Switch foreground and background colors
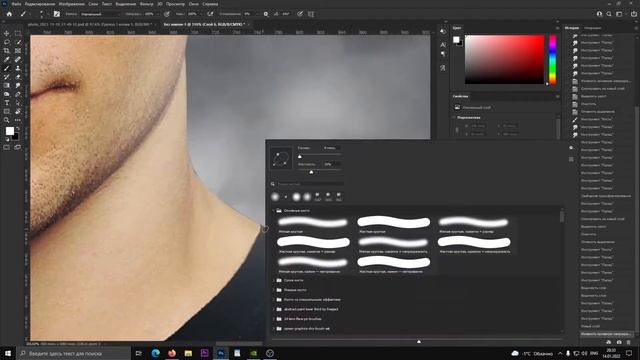The width and height of the screenshot is (640, 360). [x=18, y=129]
